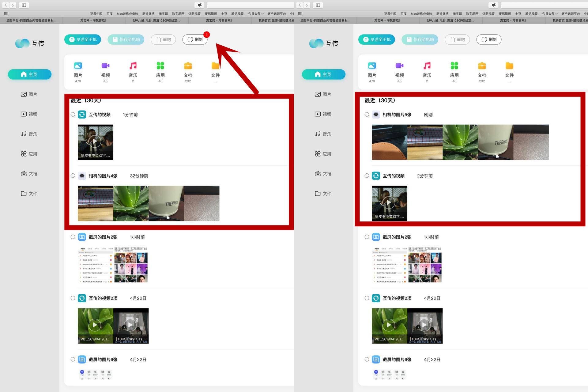Select 互传的视频 radio posted 1分钟前
The image size is (588, 392).
[x=73, y=115]
